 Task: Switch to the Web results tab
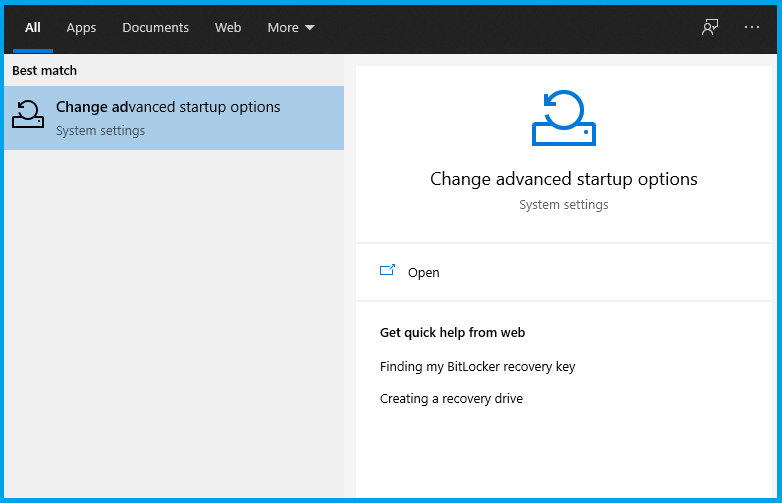coord(228,28)
